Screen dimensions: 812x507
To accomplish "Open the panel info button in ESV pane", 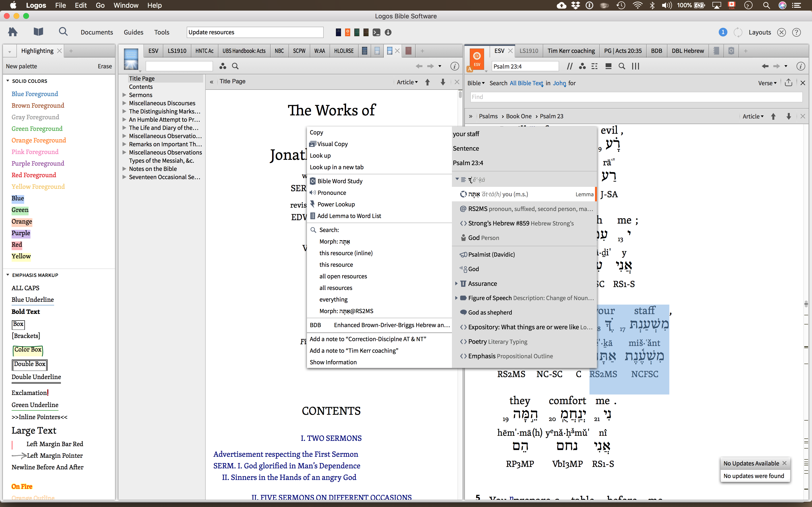I will tap(801, 66).
